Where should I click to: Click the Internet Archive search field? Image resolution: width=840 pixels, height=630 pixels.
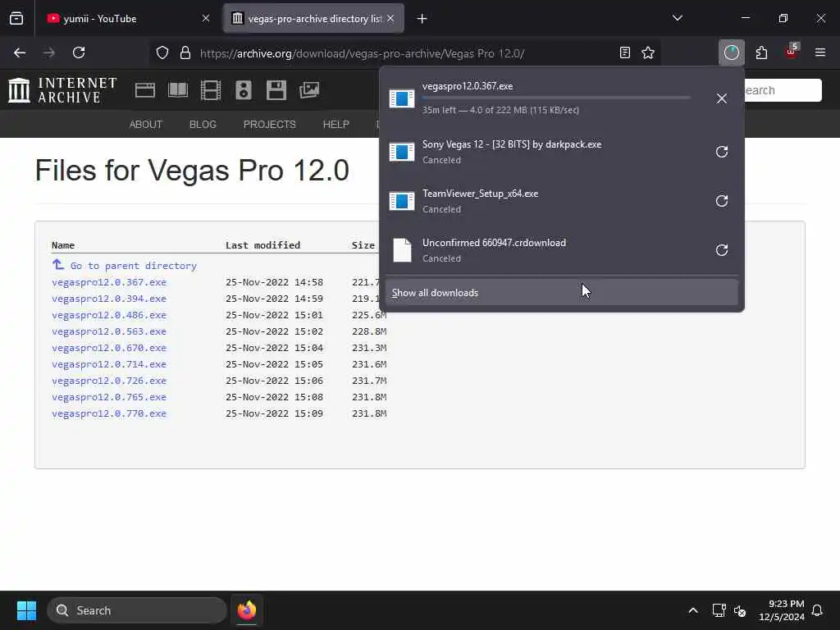(x=783, y=90)
